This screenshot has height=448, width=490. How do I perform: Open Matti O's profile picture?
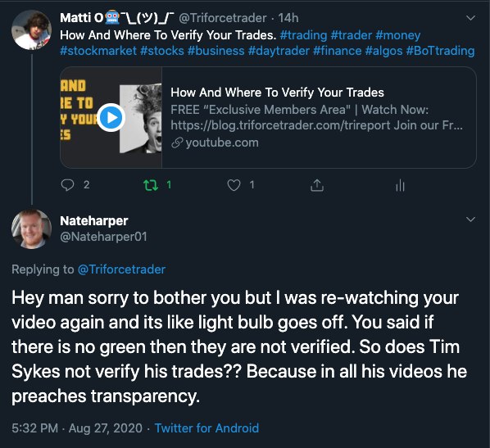[31, 30]
